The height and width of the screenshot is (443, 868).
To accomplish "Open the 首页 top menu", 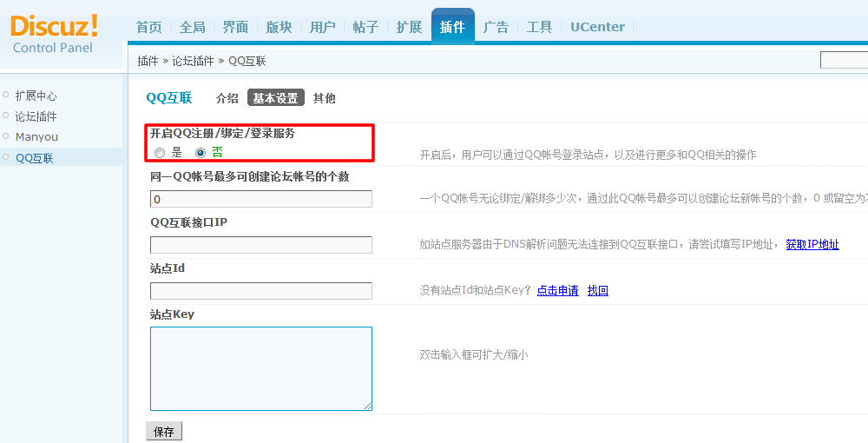I will (149, 27).
